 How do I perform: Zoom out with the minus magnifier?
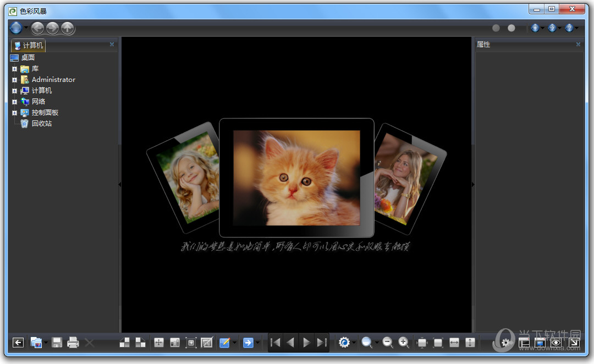point(387,343)
